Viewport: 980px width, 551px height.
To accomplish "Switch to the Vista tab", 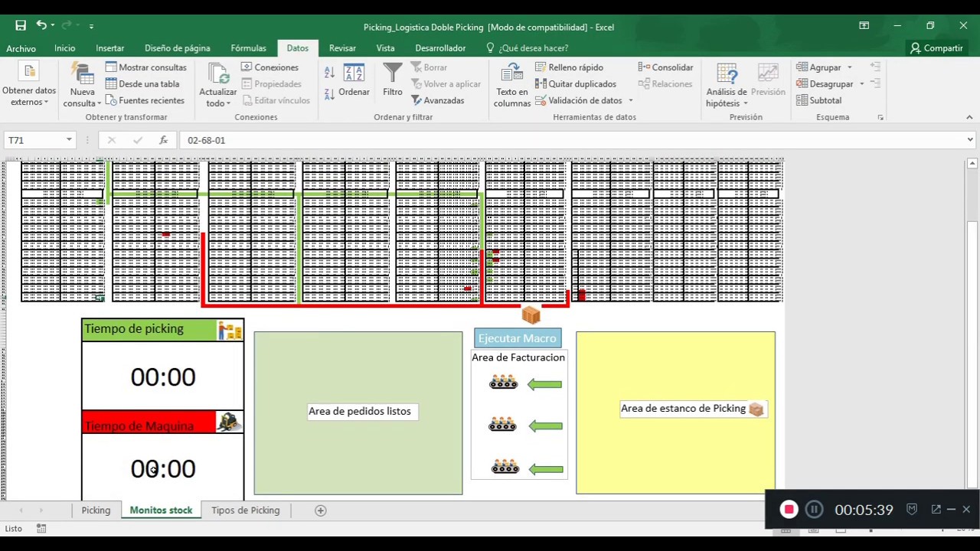I will coord(386,48).
